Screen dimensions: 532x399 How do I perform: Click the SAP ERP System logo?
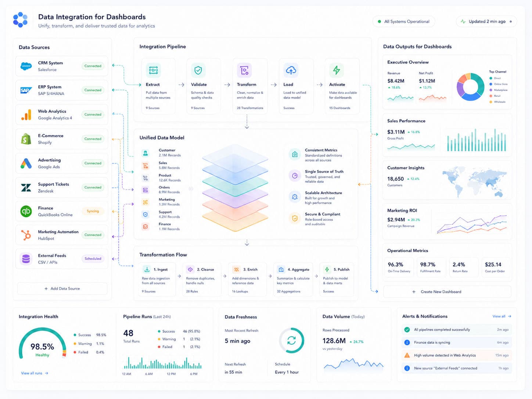coord(26,90)
